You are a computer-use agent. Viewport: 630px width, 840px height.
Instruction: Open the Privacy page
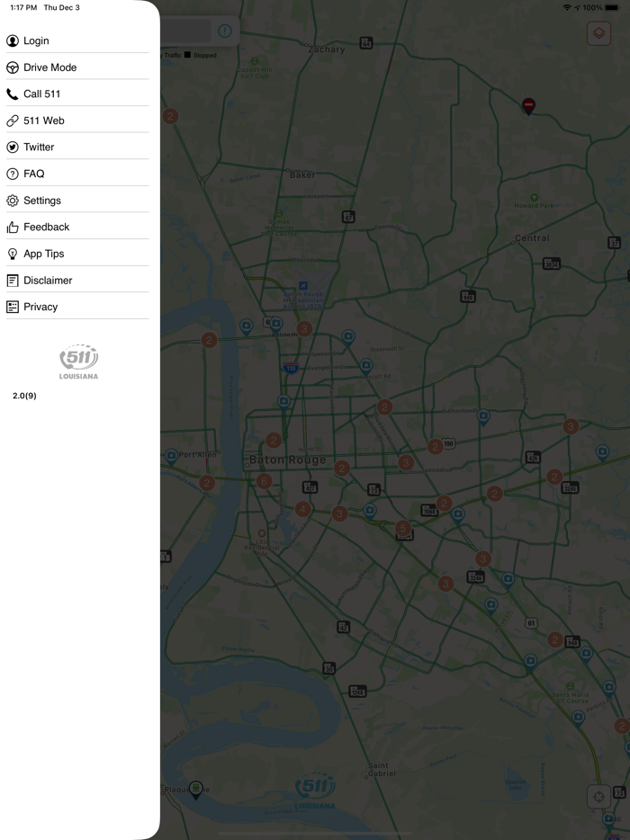[x=40, y=307]
